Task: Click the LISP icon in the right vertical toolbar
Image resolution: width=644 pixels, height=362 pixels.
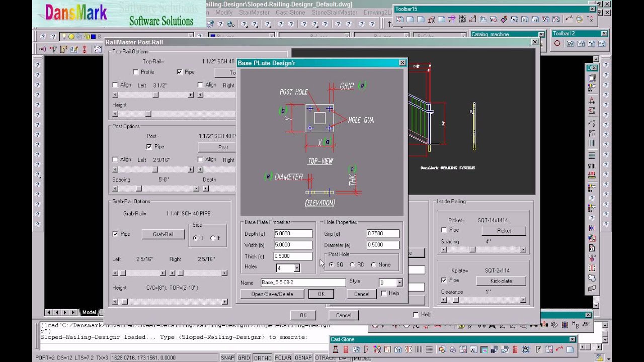Action: 592,257
